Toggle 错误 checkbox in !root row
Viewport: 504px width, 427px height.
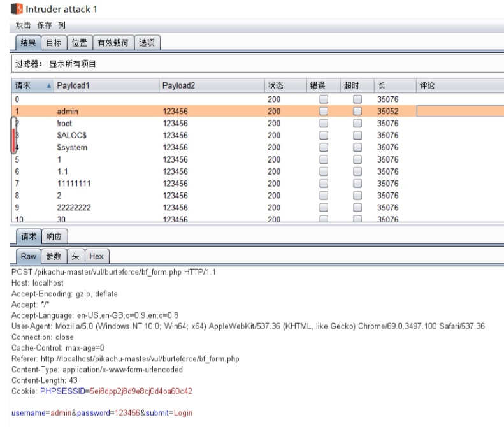324,123
